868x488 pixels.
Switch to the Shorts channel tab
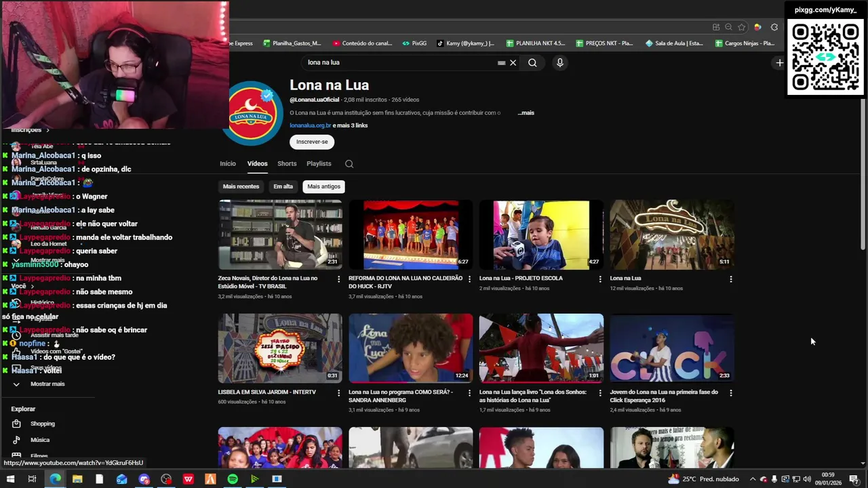287,163
